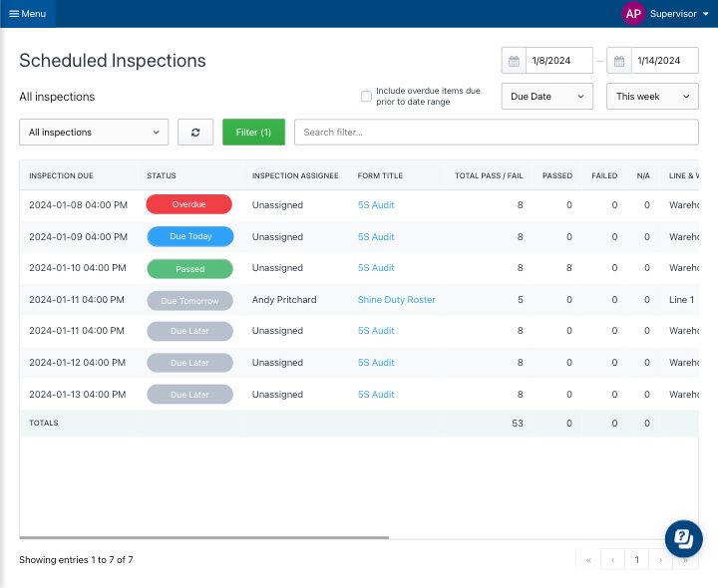Open the Due Date dropdown
This screenshot has width=718, height=588.
pos(547,96)
